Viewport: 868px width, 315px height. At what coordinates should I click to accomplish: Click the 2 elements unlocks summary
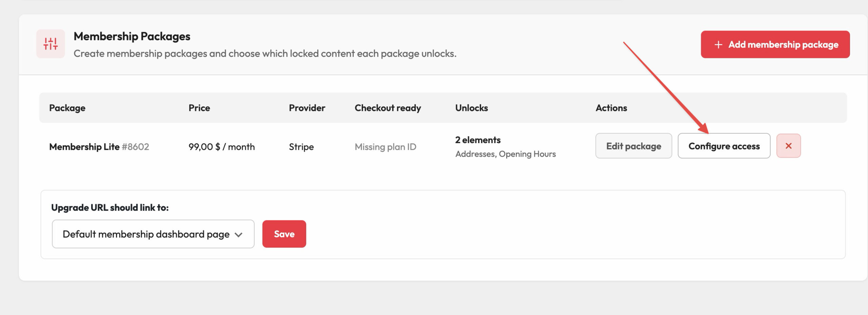click(478, 140)
